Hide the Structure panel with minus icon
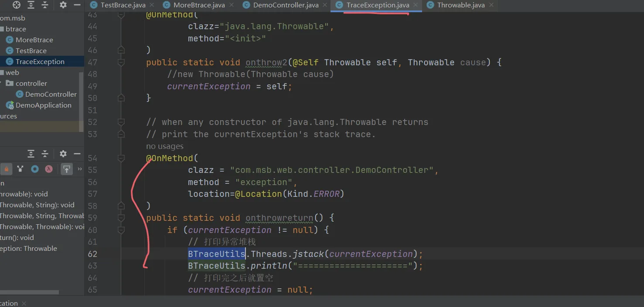Image resolution: width=644 pixels, height=307 pixels. click(77, 154)
